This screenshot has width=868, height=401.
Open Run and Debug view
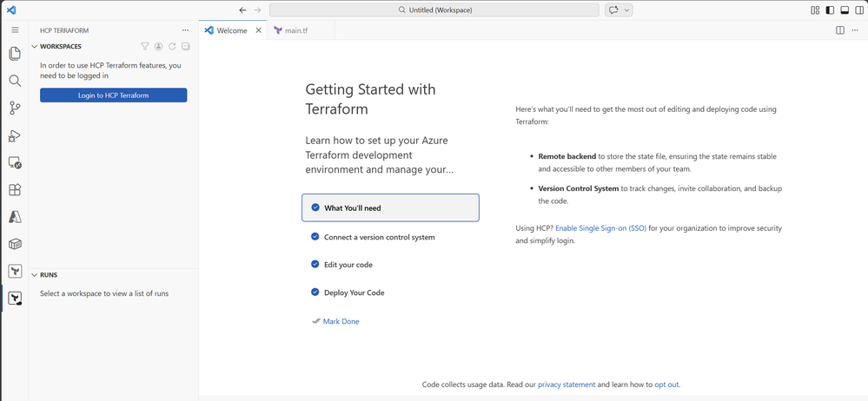click(15, 135)
